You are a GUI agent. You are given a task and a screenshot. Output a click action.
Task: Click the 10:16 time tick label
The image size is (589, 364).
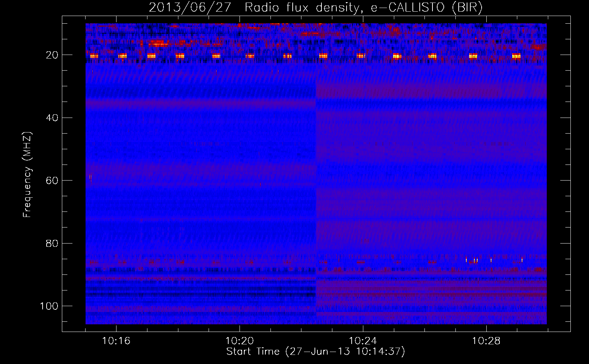(116, 341)
